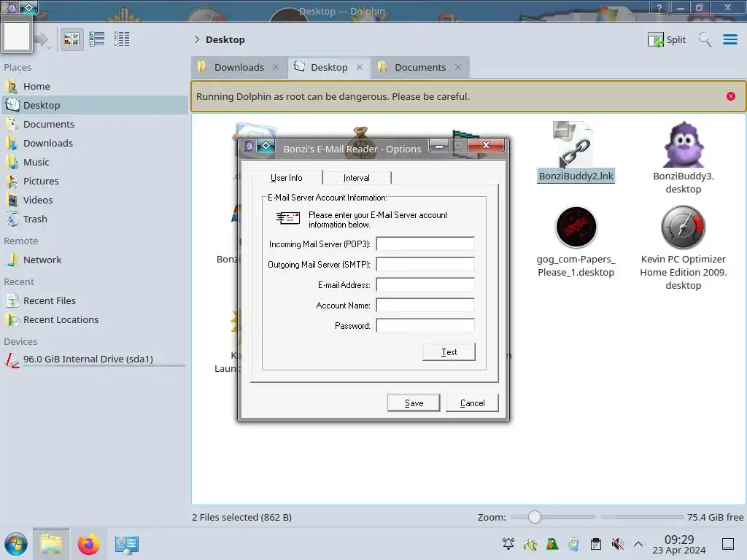Select the User Info tab in Options
Screen dimensions: 747x560
click(x=286, y=177)
